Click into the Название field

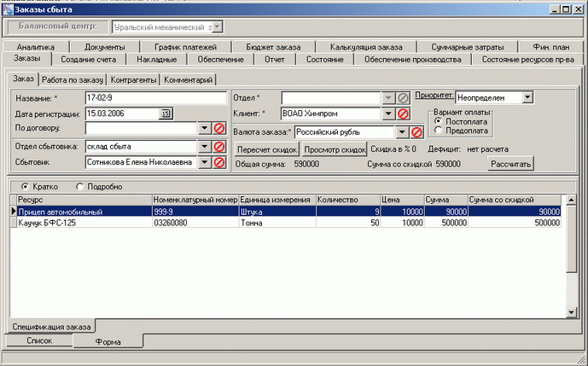(156, 98)
